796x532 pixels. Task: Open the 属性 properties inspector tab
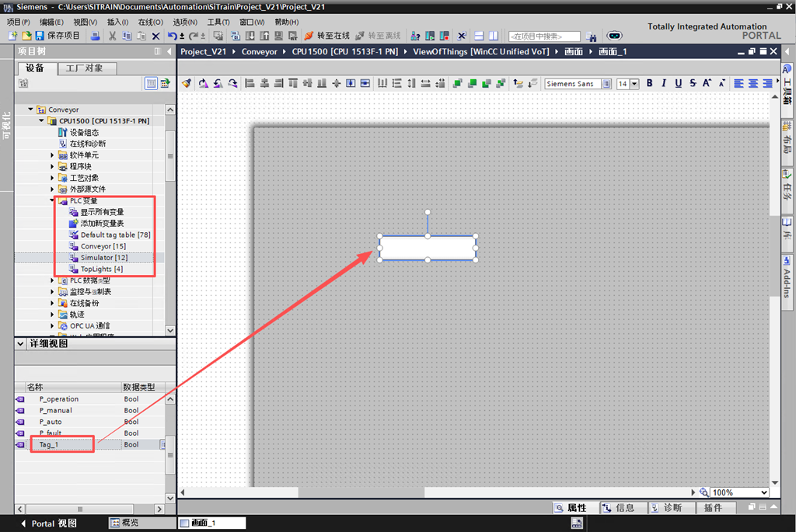[571, 508]
